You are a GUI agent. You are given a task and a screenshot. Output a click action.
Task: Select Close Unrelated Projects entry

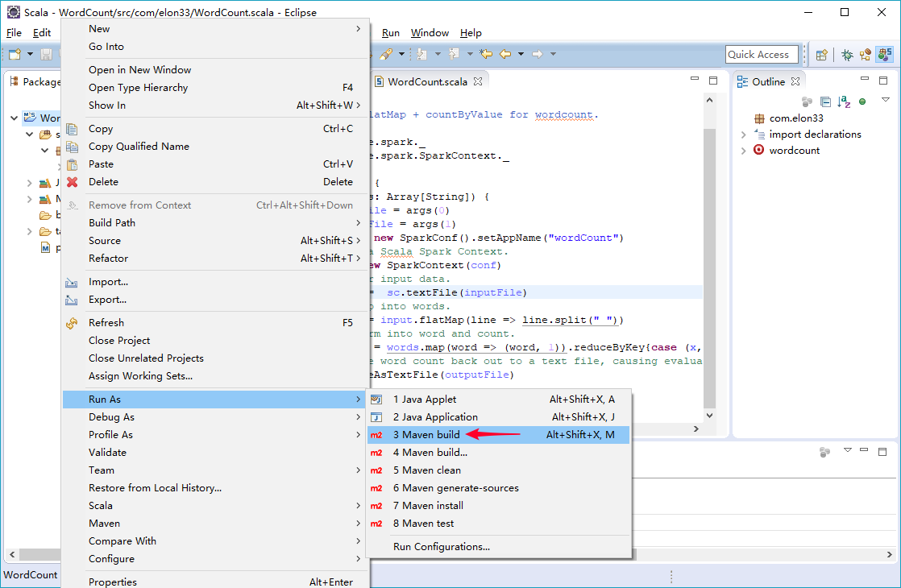click(x=215, y=358)
